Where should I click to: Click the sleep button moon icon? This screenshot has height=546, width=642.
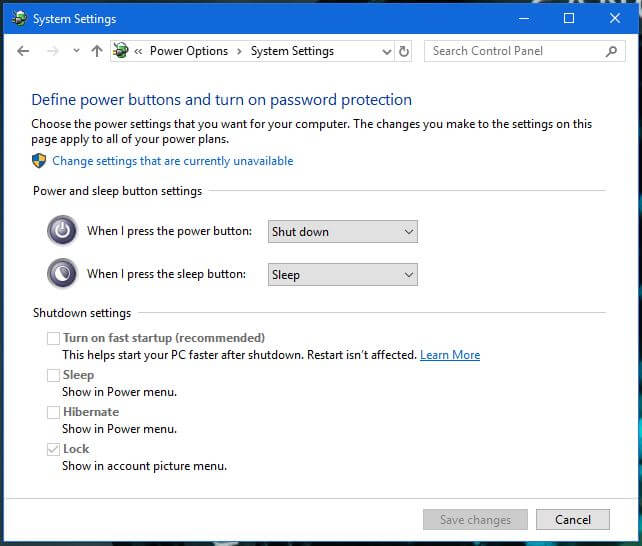point(62,273)
